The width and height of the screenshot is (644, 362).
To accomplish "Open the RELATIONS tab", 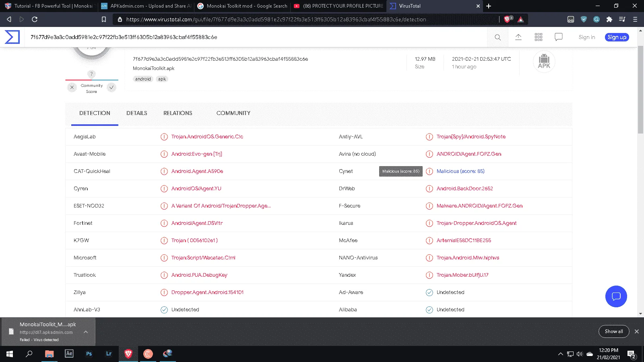I will (178, 113).
